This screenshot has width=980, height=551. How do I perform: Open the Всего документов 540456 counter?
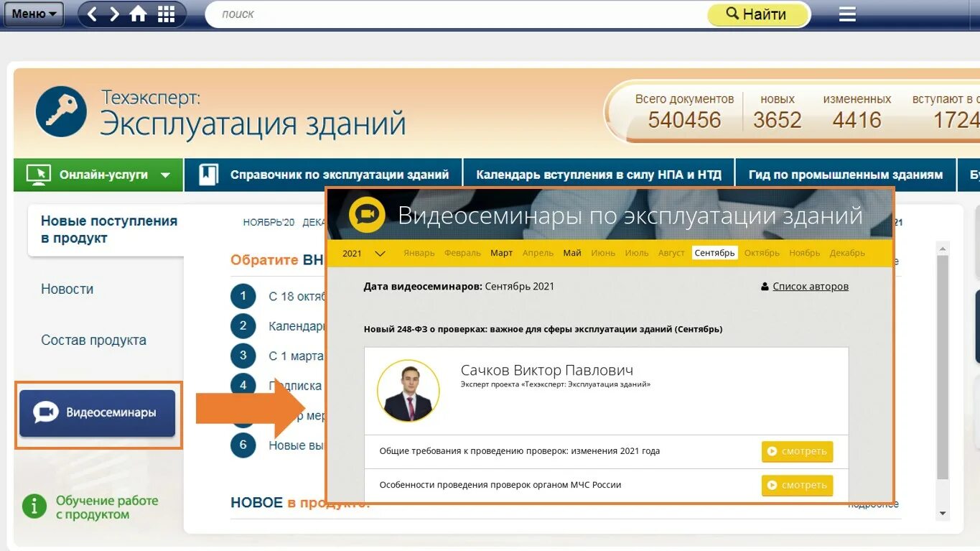[x=684, y=111]
